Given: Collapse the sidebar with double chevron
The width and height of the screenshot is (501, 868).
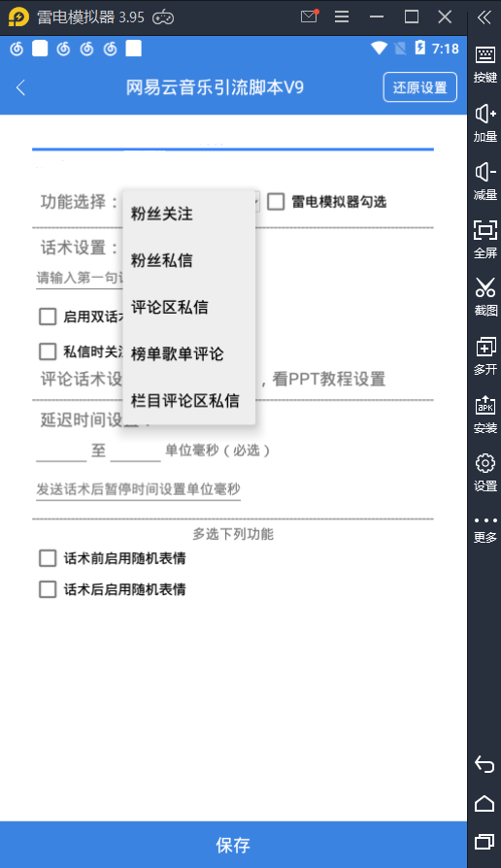Looking at the screenshot, I should 484,17.
